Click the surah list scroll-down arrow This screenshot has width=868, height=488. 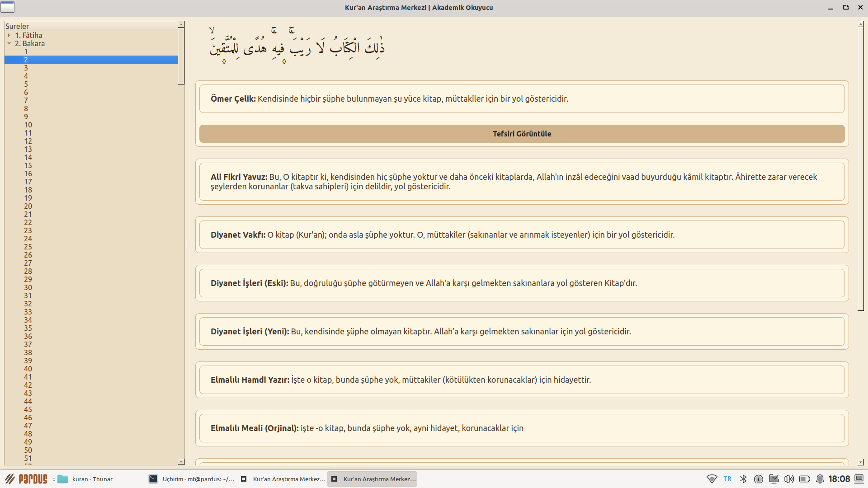(x=181, y=462)
